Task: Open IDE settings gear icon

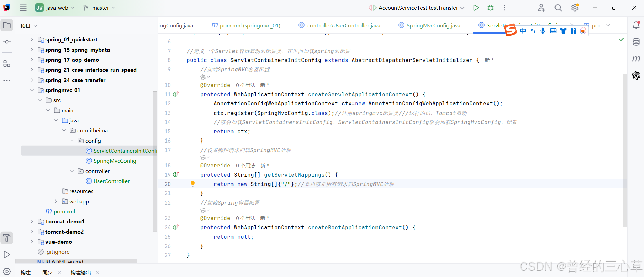Action: coord(575,8)
